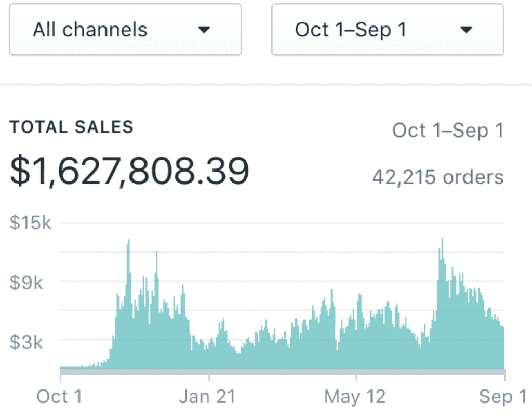Click the $15k y-axis label

click(31, 223)
